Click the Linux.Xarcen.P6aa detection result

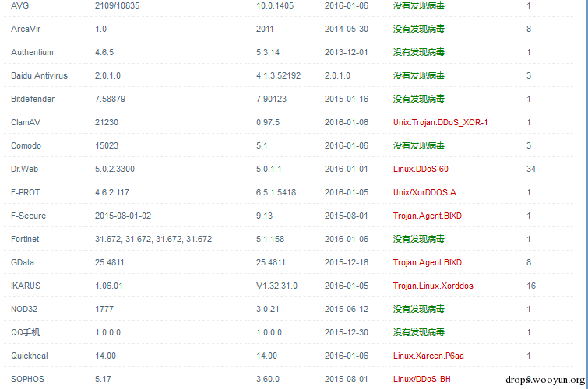pos(428,356)
